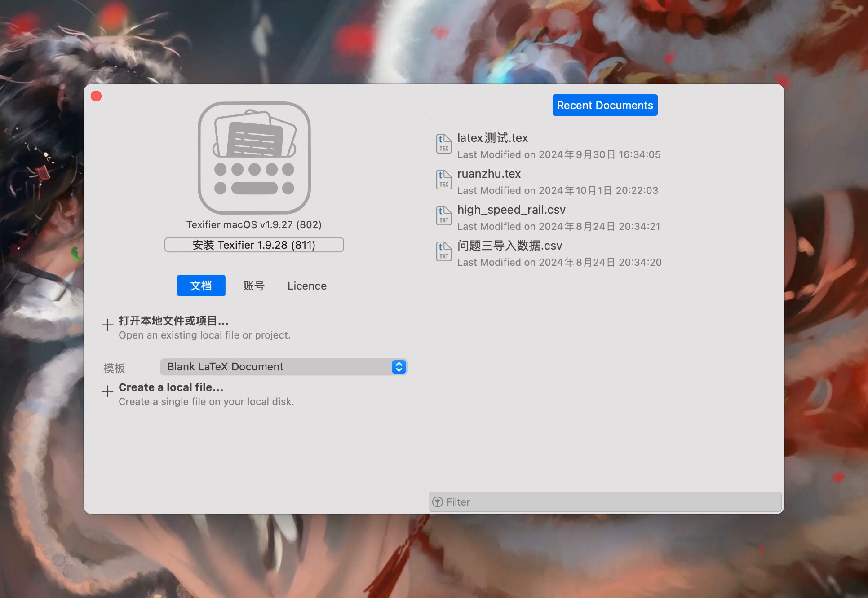868x598 pixels.
Task: Click the TEX file icon for ruanzhu.tex
Action: pyautogui.click(x=444, y=180)
